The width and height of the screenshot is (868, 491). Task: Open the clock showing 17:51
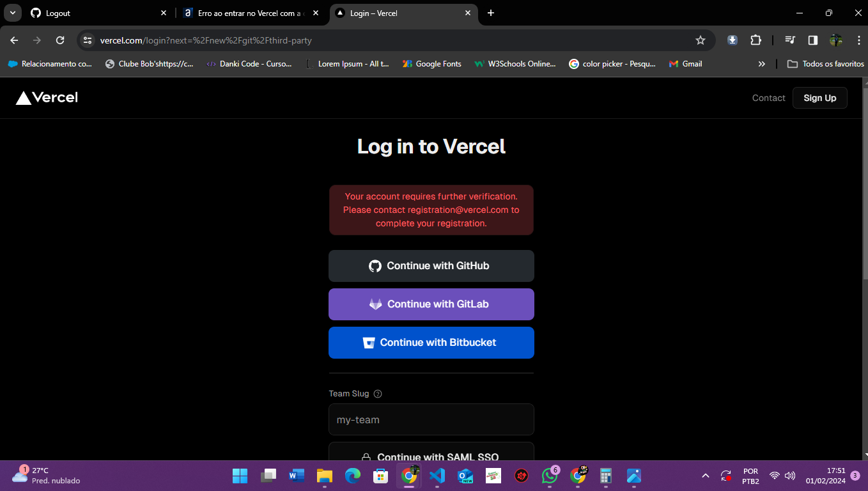click(825, 476)
